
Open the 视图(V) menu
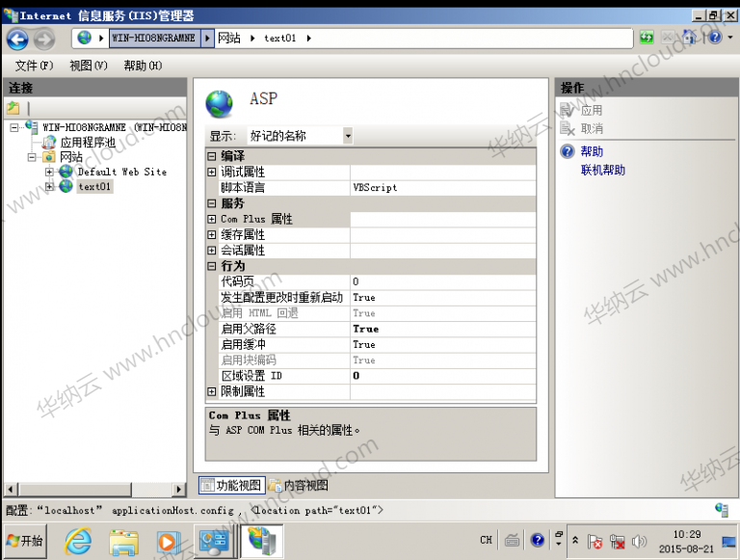89,66
